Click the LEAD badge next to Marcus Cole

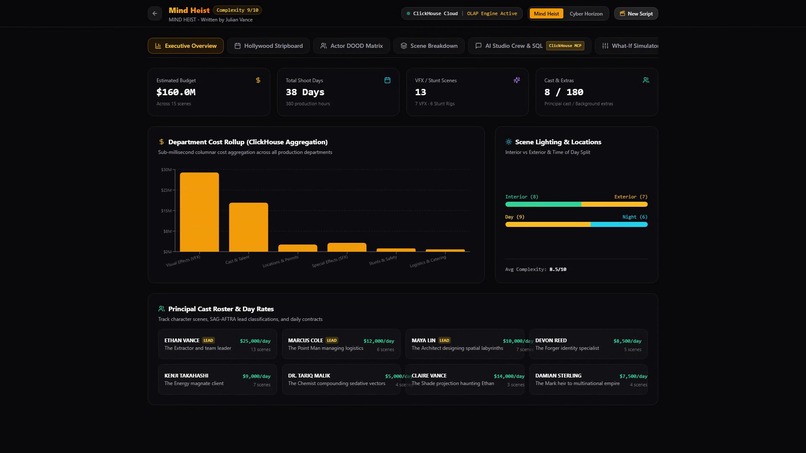(332, 340)
